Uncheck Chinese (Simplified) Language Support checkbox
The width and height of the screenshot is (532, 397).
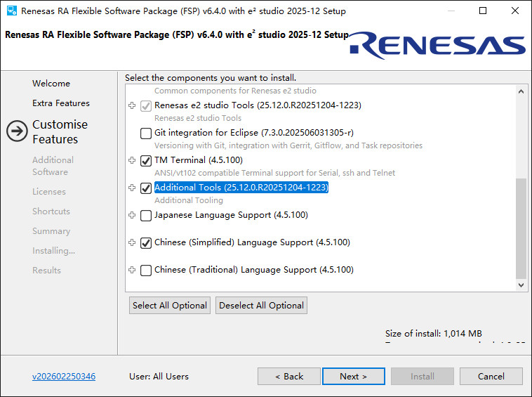click(146, 243)
